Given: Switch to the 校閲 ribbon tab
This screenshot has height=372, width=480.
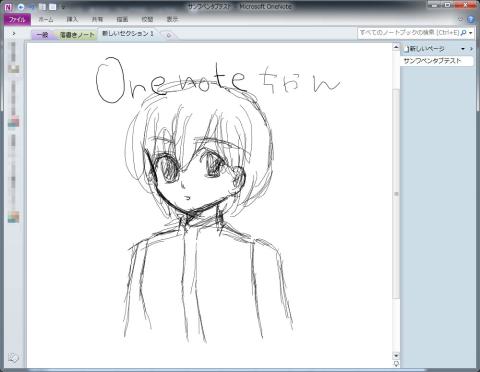Looking at the screenshot, I should [x=147, y=20].
